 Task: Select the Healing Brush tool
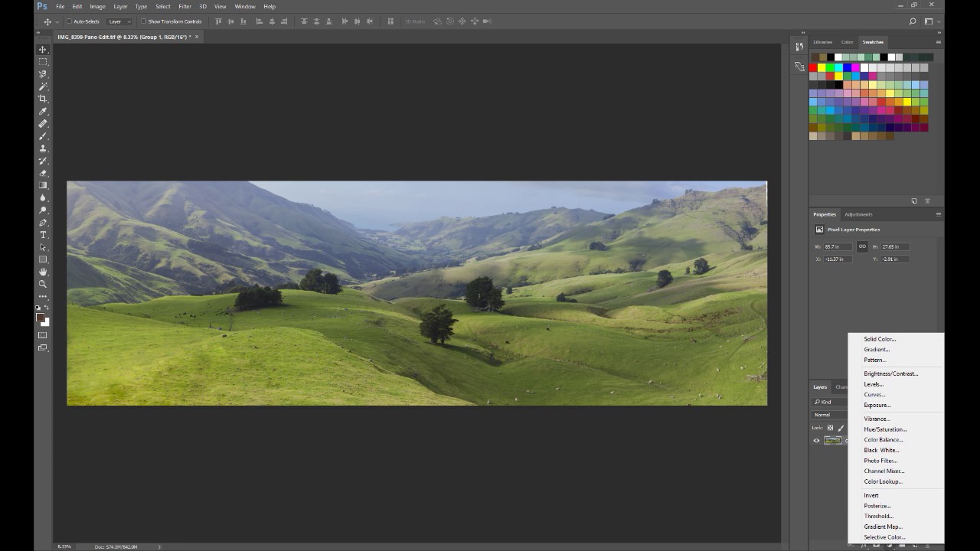[43, 123]
